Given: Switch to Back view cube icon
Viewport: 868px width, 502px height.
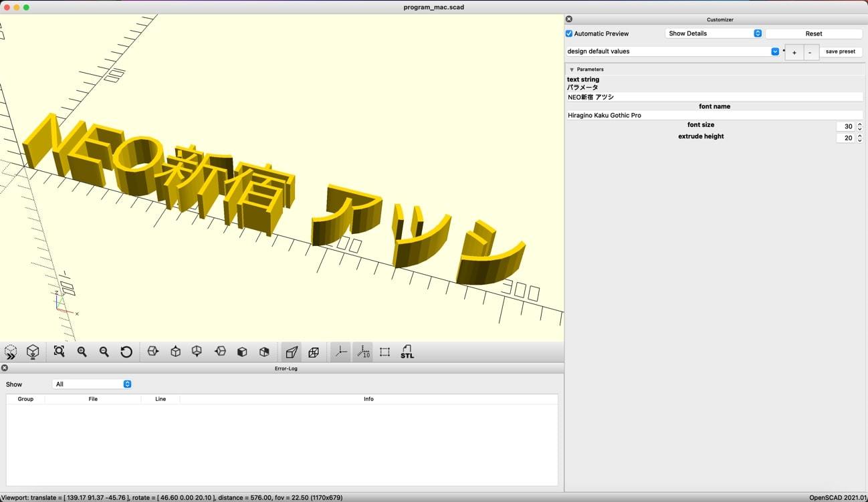Looking at the screenshot, I should tap(264, 352).
